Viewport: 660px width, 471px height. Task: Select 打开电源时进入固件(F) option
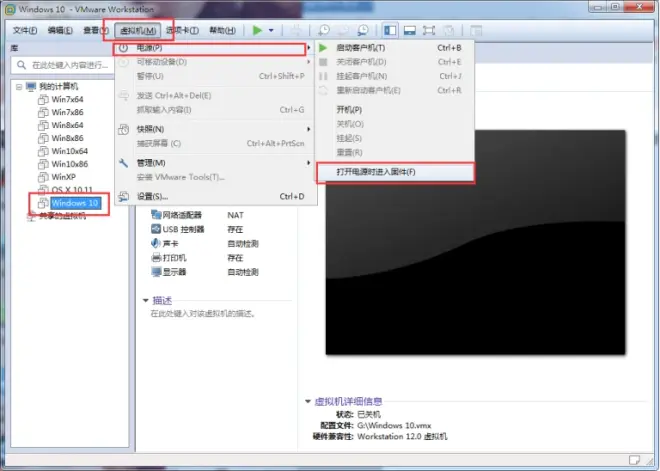tap(394, 172)
